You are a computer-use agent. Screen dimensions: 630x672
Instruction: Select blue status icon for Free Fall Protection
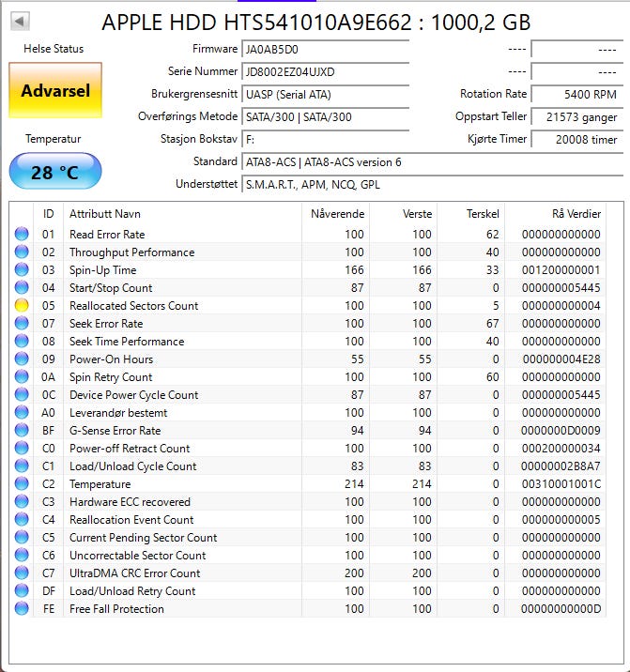[22, 608]
